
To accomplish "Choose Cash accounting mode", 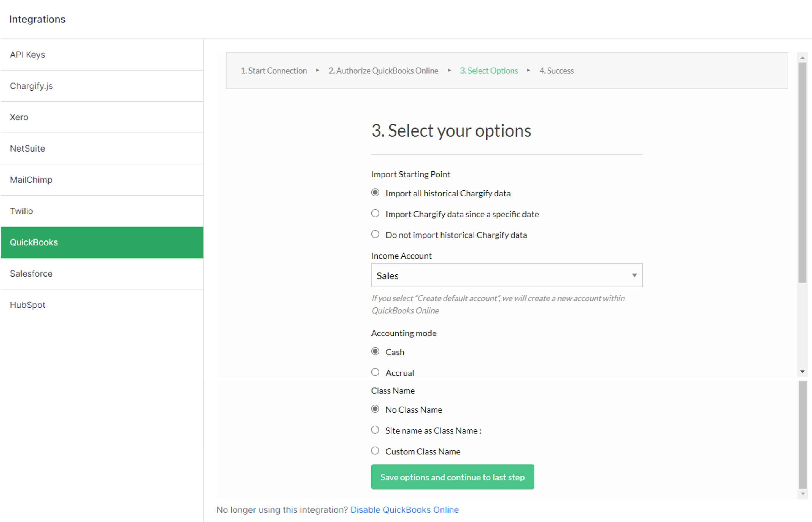I will (x=375, y=351).
